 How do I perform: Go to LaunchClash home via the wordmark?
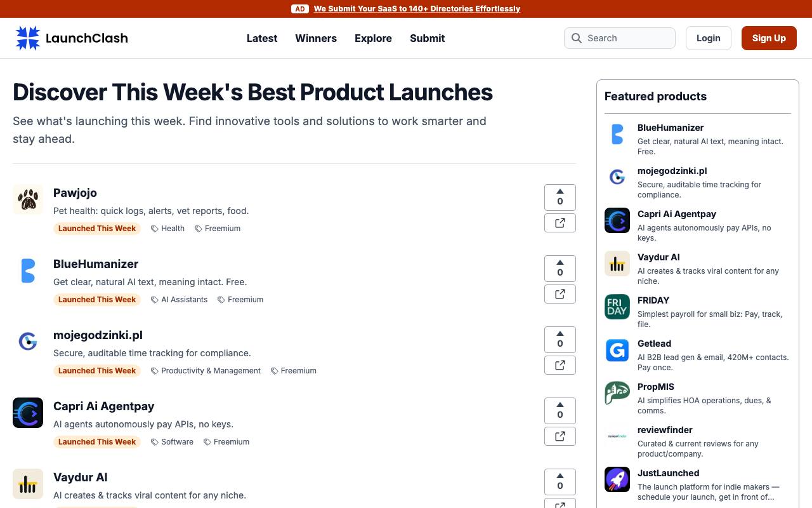(87, 38)
